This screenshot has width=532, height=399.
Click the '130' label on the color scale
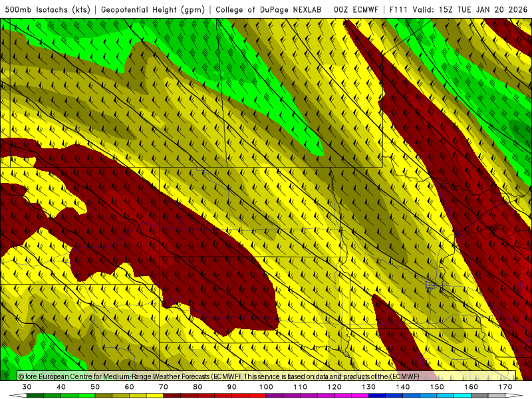(x=369, y=387)
